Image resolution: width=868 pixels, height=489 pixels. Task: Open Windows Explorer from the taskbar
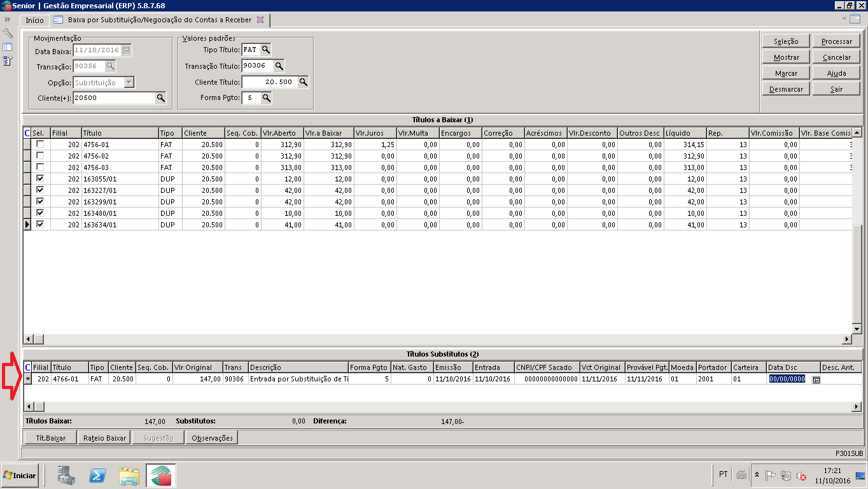[129, 476]
